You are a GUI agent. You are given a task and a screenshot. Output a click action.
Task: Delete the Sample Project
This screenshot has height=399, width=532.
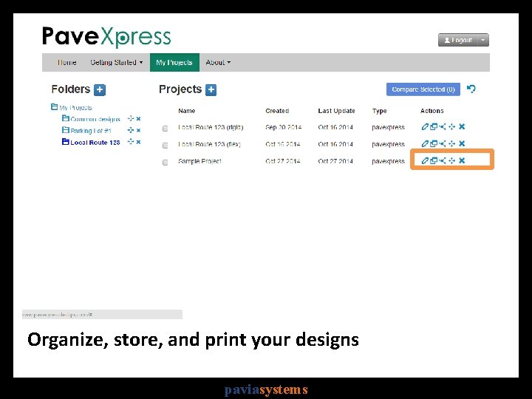coord(462,161)
